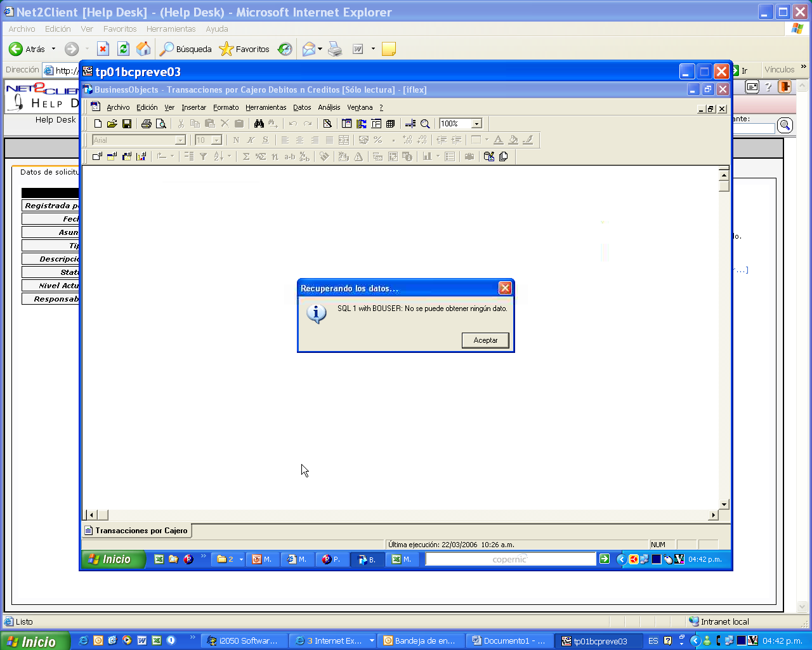Image resolution: width=812 pixels, height=650 pixels.
Task: Toggle bold (N) formatting
Action: 236,140
